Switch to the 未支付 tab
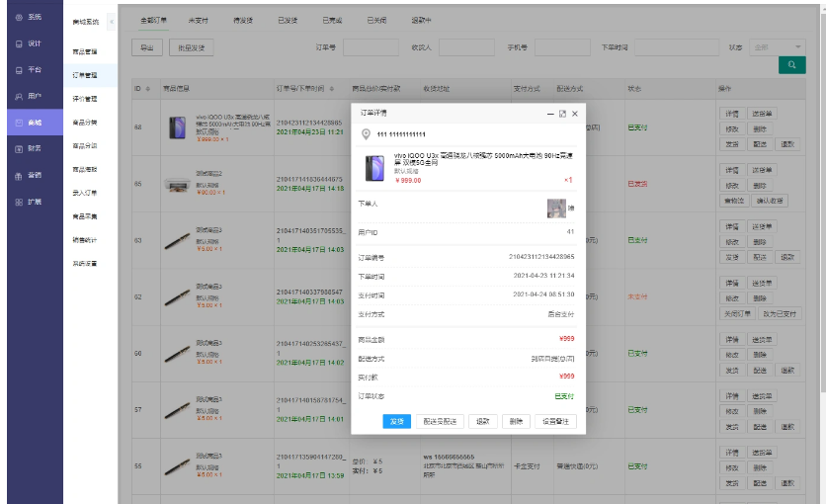The width and height of the screenshot is (826, 504). [198, 21]
